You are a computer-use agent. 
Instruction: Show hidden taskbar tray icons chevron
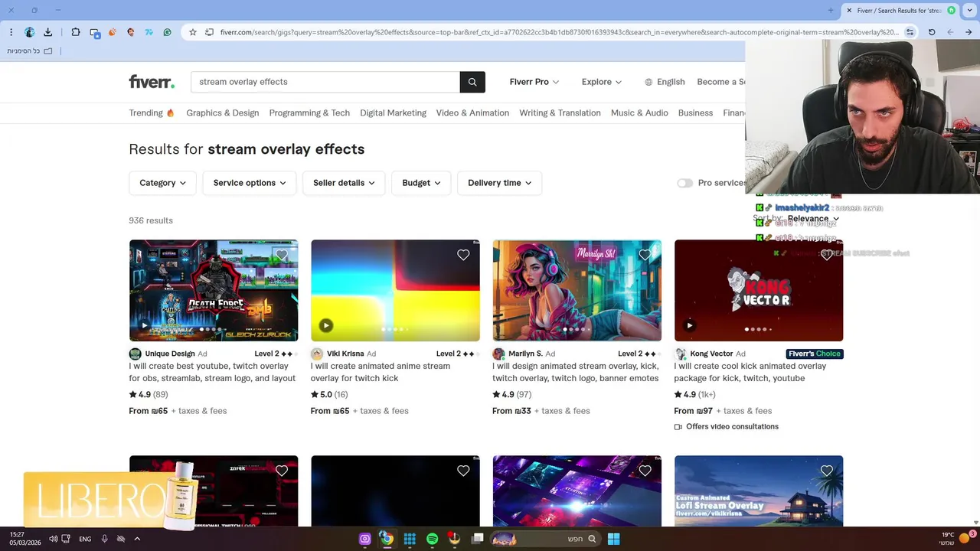(137, 539)
